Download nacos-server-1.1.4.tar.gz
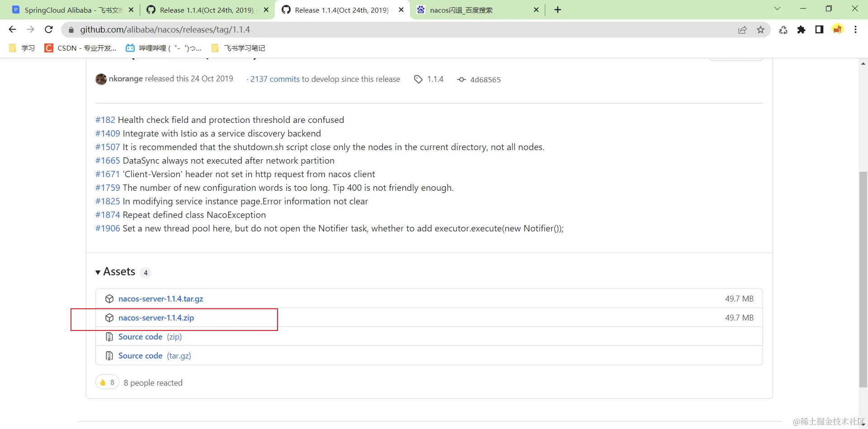Screen dimensions: 868x429 tap(160, 299)
